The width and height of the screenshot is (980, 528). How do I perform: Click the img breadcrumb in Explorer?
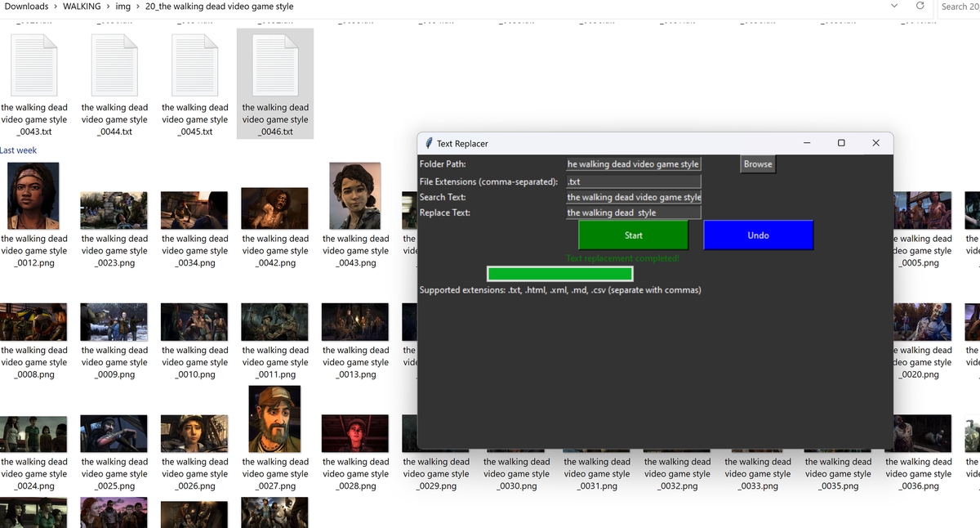pos(123,7)
